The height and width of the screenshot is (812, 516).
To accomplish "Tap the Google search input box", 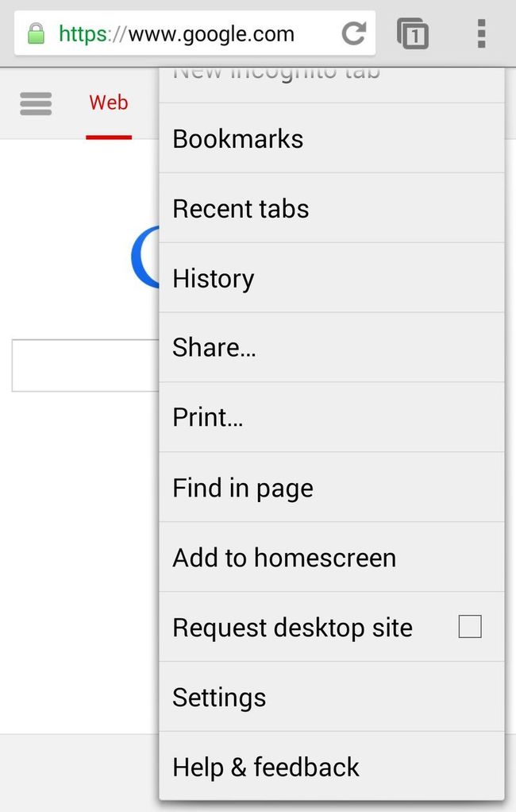I will pos(85,365).
